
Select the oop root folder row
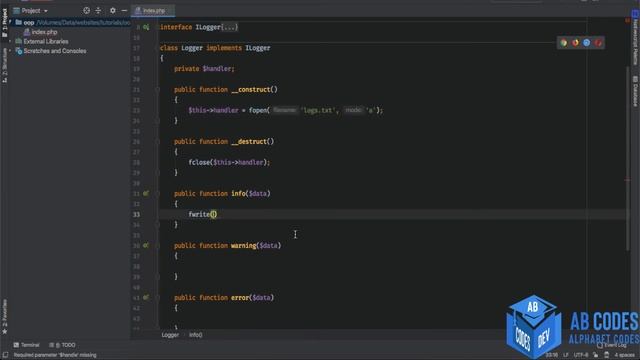pos(69,22)
